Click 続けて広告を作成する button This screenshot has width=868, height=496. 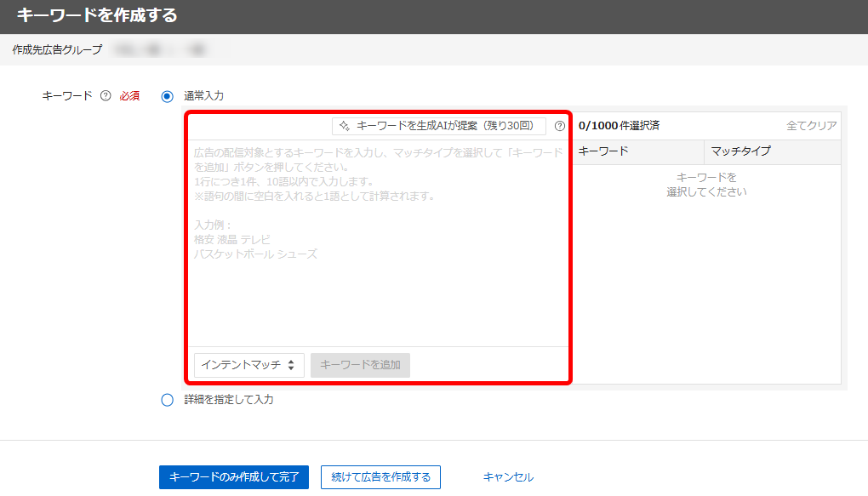[x=381, y=477]
